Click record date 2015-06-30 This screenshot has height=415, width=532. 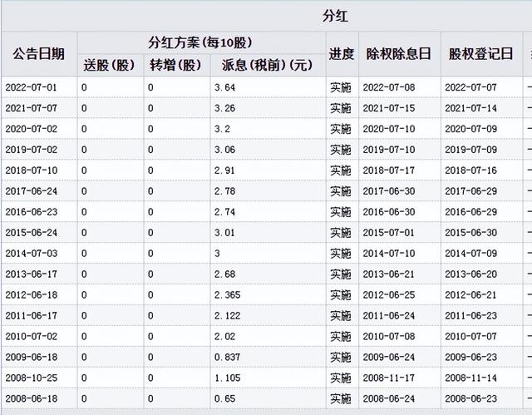tap(471, 232)
